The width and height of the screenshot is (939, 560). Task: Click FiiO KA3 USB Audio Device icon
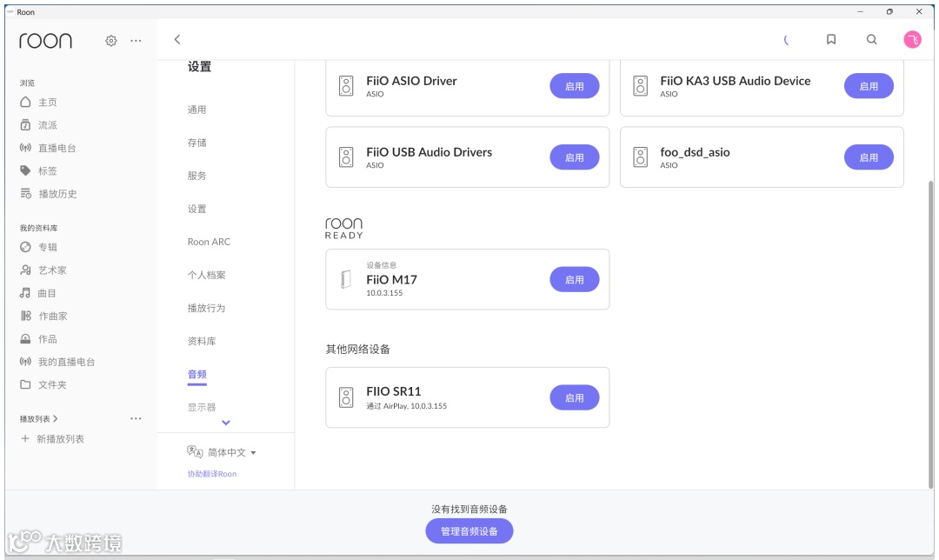[640, 85]
